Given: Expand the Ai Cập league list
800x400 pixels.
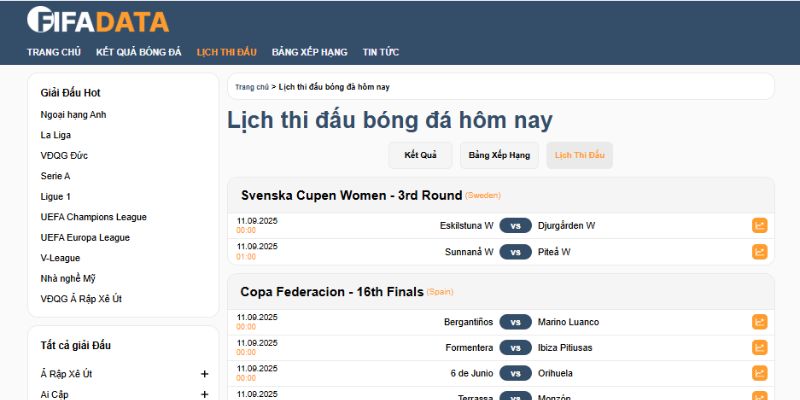Looking at the screenshot, I should (x=205, y=394).
